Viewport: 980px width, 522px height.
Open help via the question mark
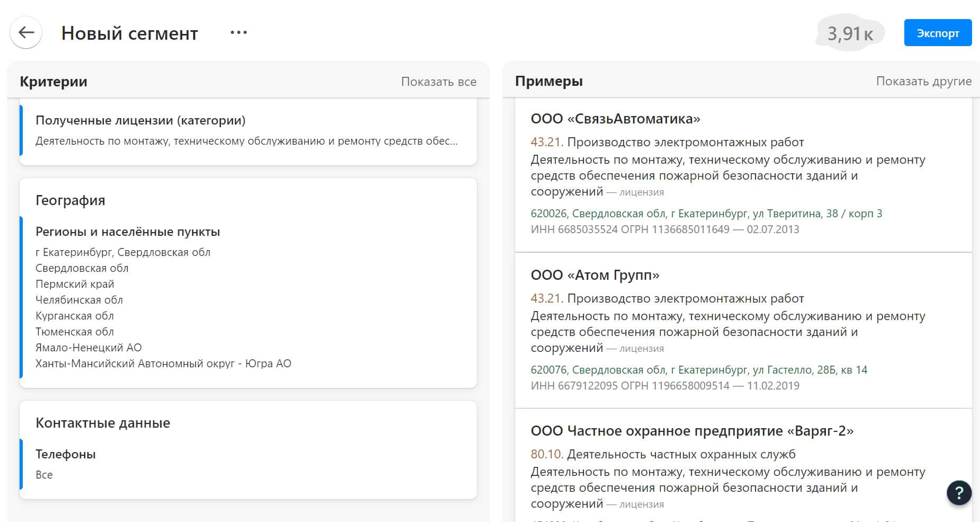959,493
